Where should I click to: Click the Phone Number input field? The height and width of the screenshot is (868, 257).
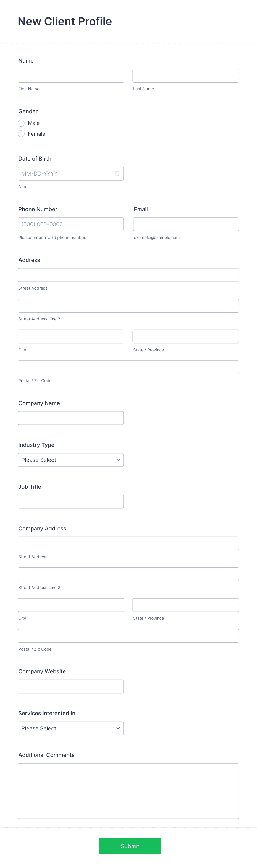click(71, 224)
